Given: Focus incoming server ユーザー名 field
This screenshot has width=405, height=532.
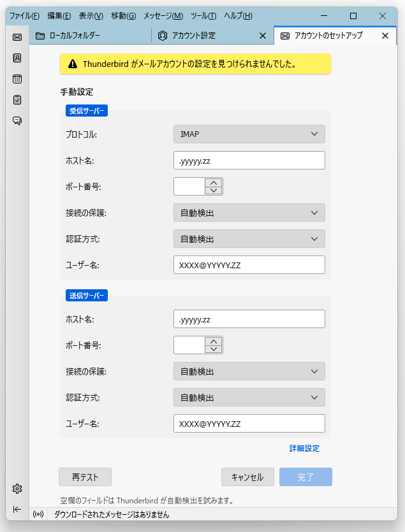Looking at the screenshot, I should [x=249, y=264].
